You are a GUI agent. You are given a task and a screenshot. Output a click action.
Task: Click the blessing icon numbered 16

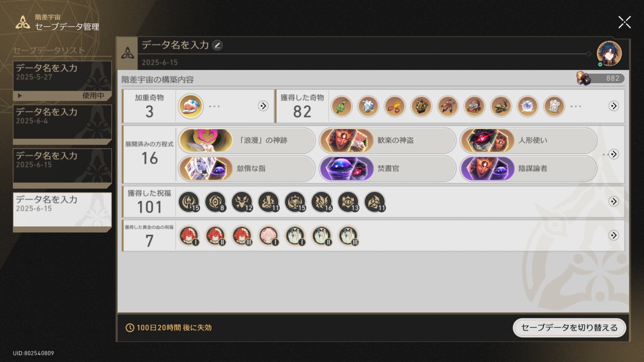(x=322, y=202)
